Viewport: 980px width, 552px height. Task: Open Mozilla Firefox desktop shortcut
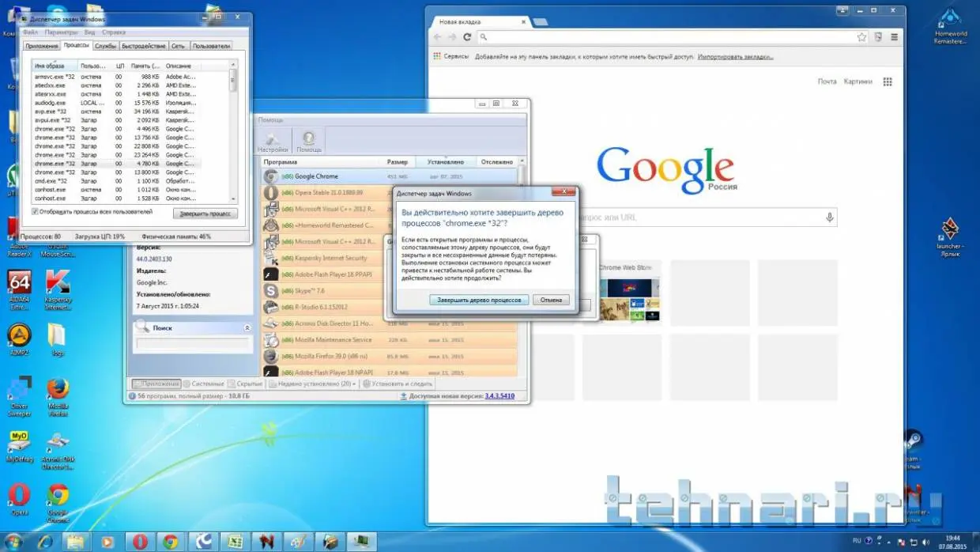coord(57,396)
